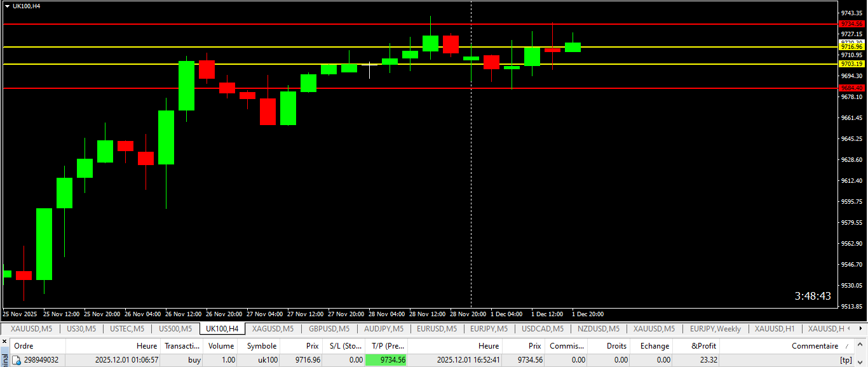Click the Commentaire column header
Image resolution: width=868 pixels, height=367 pixels.
click(814, 346)
